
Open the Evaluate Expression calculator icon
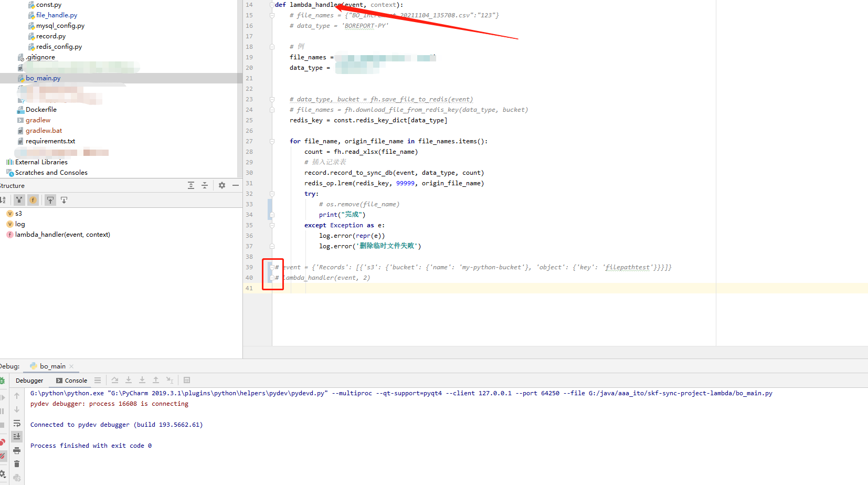point(187,380)
